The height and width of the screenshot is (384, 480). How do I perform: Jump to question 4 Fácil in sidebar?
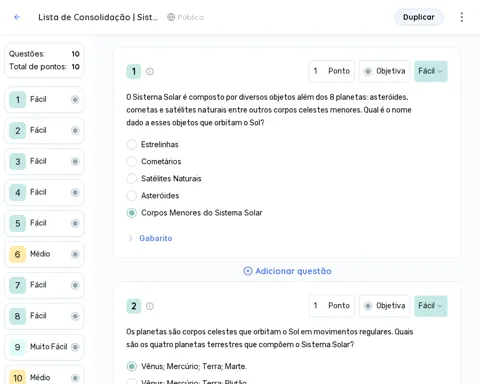click(44, 192)
